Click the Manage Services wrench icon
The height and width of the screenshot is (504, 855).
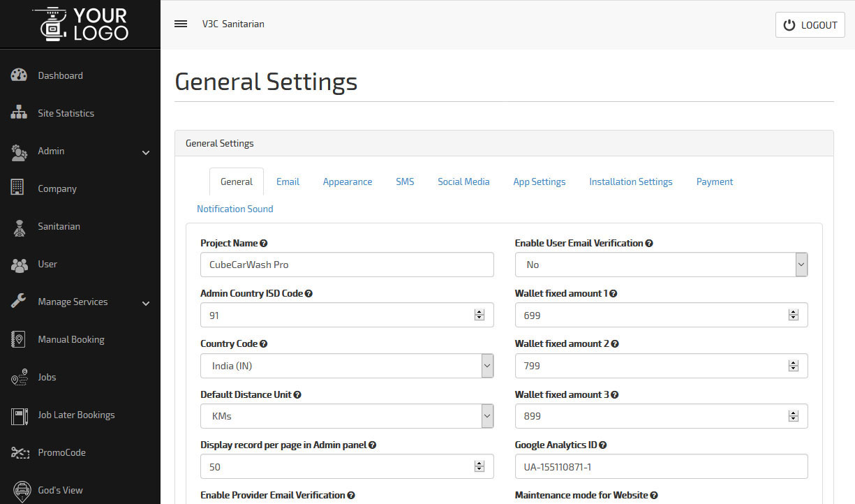[x=19, y=302]
